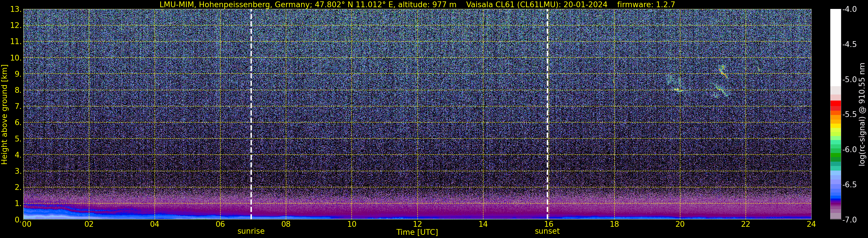Click the colorbar tick label -4.0

pos(850,10)
